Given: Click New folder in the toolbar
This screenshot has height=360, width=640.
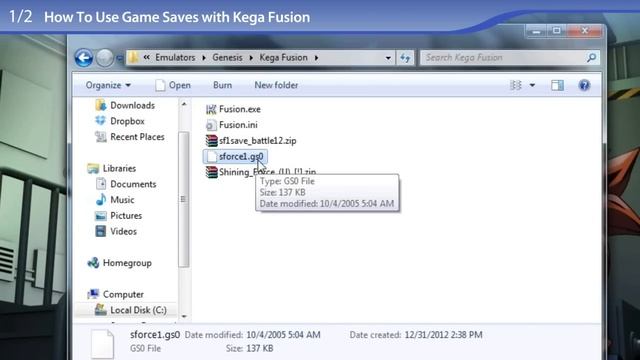Looking at the screenshot, I should pos(276,85).
